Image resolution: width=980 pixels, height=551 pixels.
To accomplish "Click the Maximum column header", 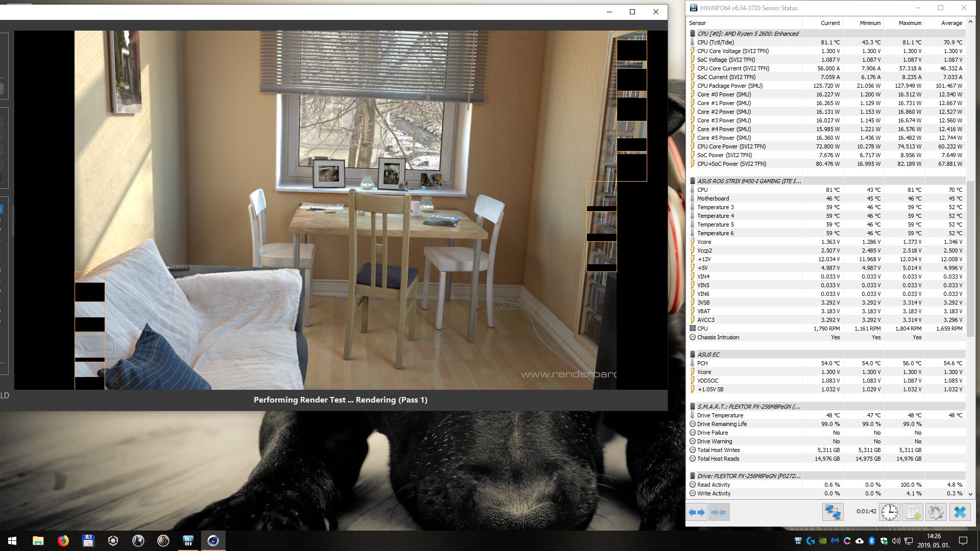I will pos(910,23).
